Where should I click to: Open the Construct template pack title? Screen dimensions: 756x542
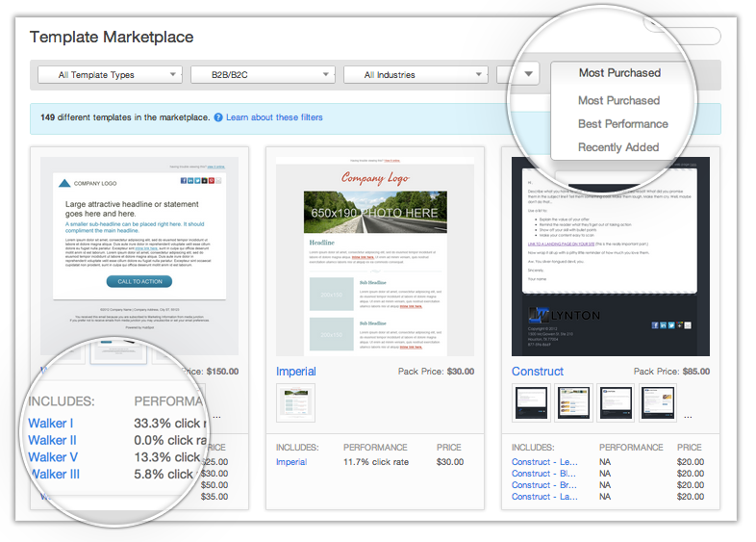[538, 372]
